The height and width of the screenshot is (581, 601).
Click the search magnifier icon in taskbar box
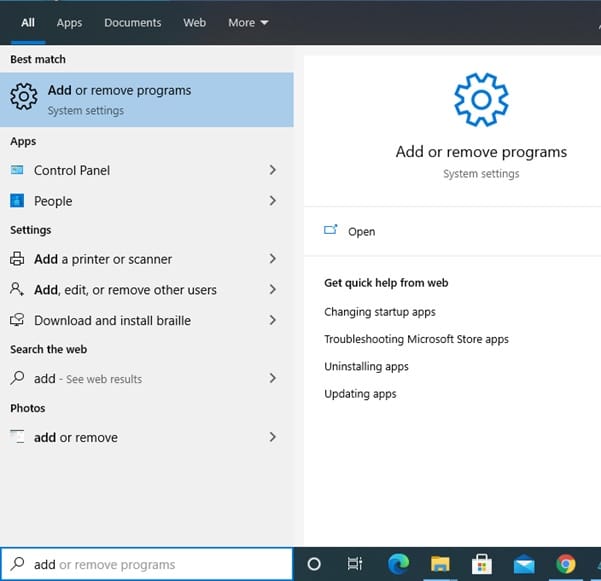18,564
